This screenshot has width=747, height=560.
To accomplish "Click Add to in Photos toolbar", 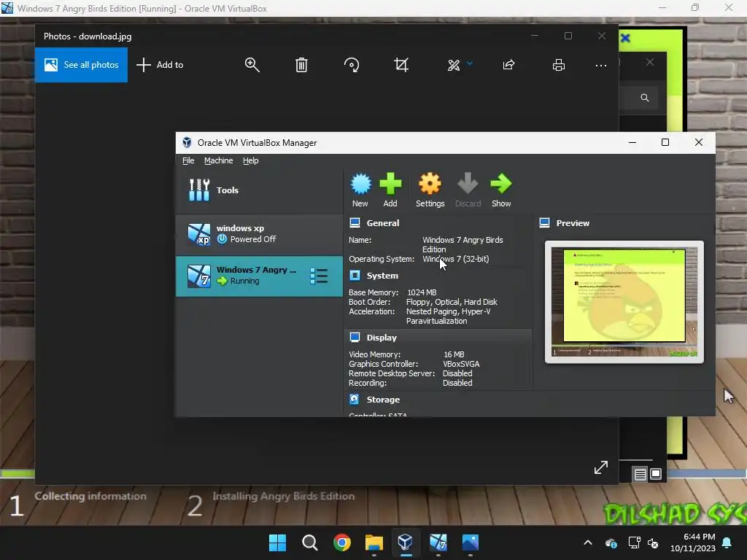I will [x=160, y=65].
